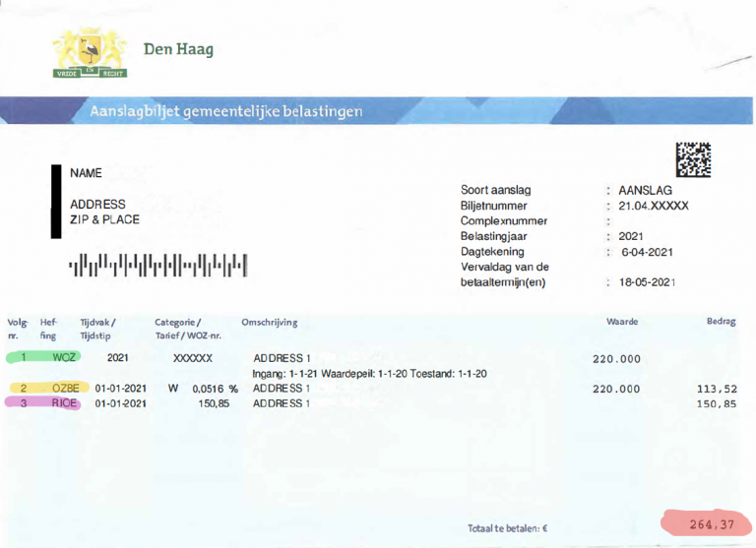This screenshot has width=756, height=548.
Task: Select the 'ZIP & PLACE' line
Action: (104, 219)
